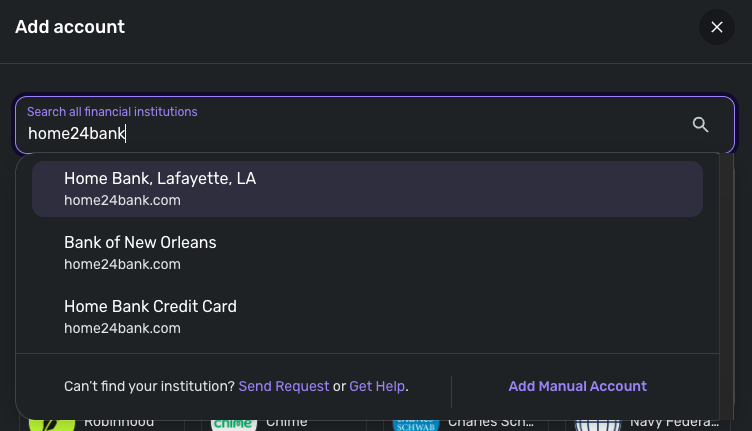Click the Chime institution name
The width and height of the screenshot is (752, 431).
pos(287,423)
